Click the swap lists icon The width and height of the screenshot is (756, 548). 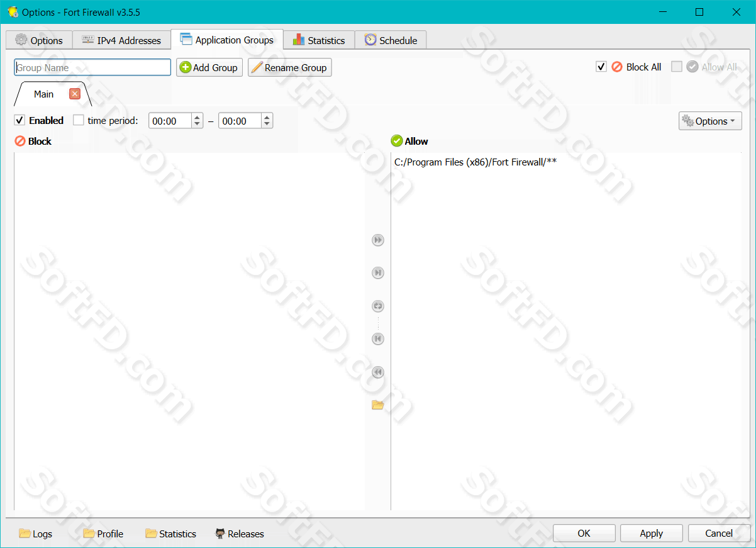[378, 306]
